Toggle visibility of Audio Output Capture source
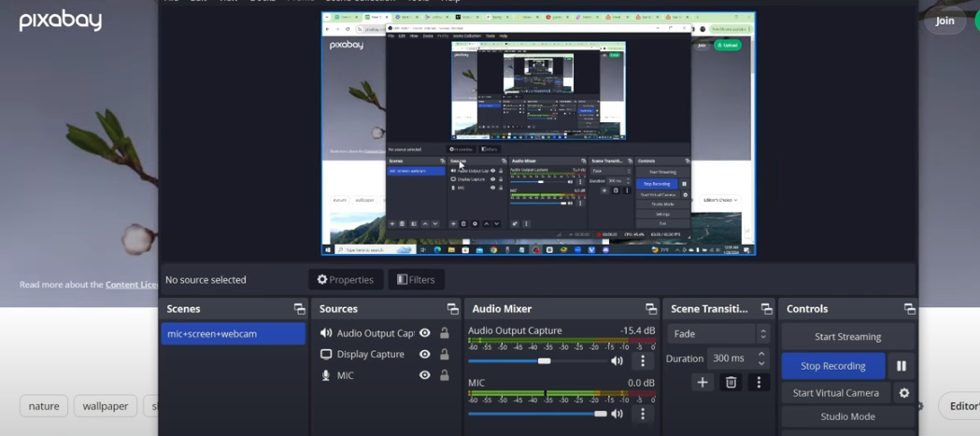980x436 pixels. tap(425, 333)
